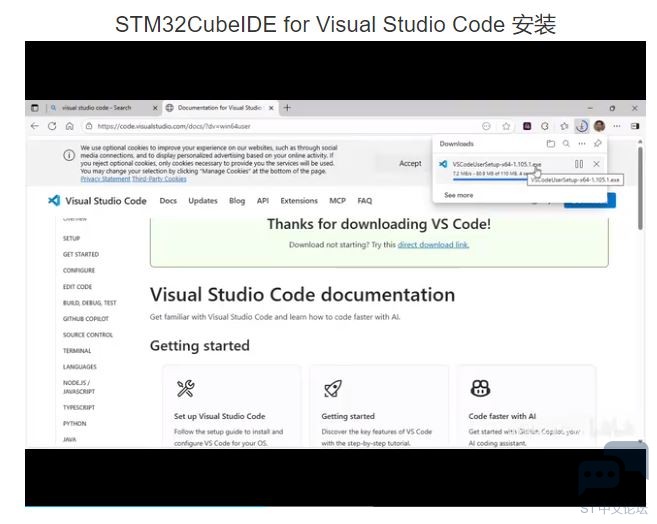
Task: Pause the VSCodeUserSetup download
Action: coord(579,164)
